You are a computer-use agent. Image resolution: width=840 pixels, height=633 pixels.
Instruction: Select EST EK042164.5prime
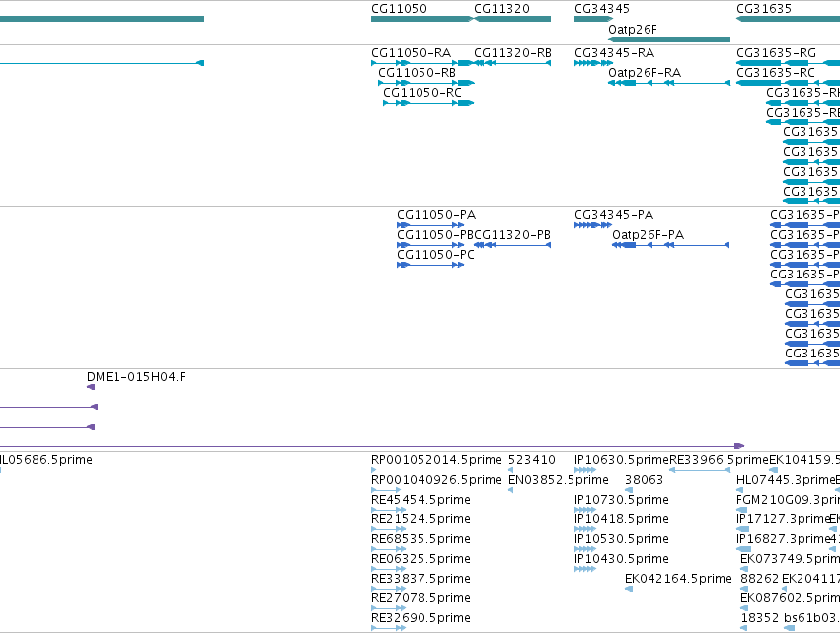click(629, 589)
